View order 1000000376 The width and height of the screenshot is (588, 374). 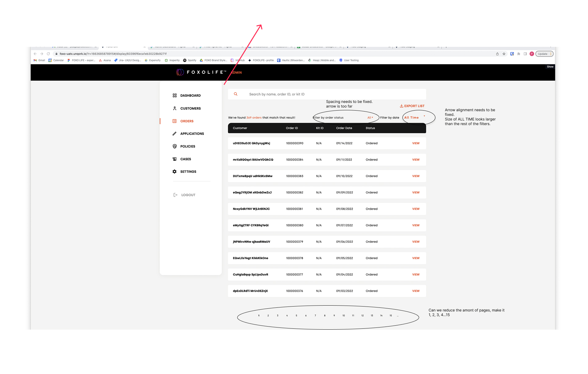(416, 291)
